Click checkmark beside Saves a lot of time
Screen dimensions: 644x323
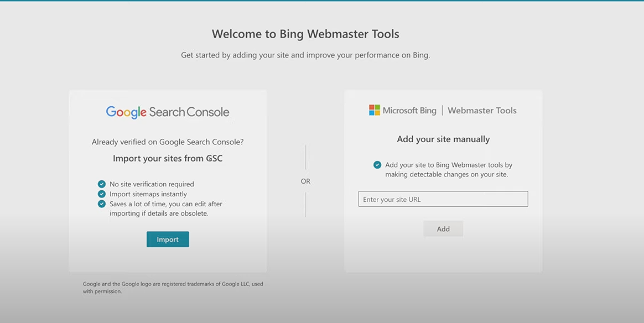pyautogui.click(x=102, y=204)
